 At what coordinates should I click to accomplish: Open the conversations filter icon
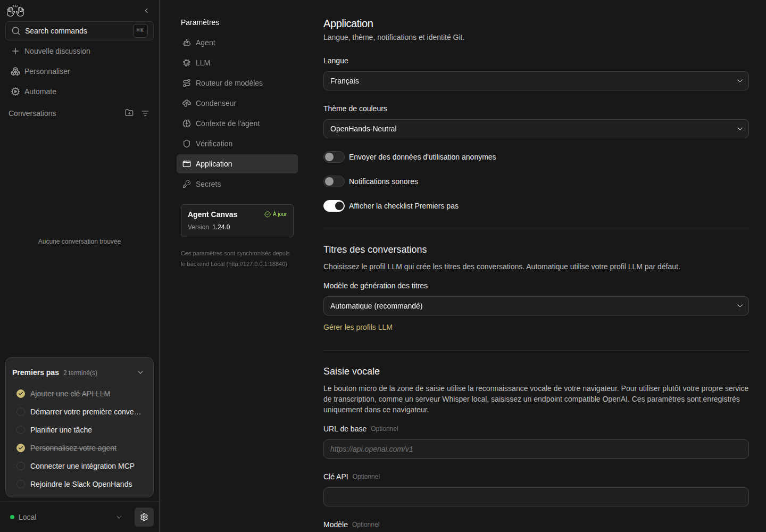(145, 113)
